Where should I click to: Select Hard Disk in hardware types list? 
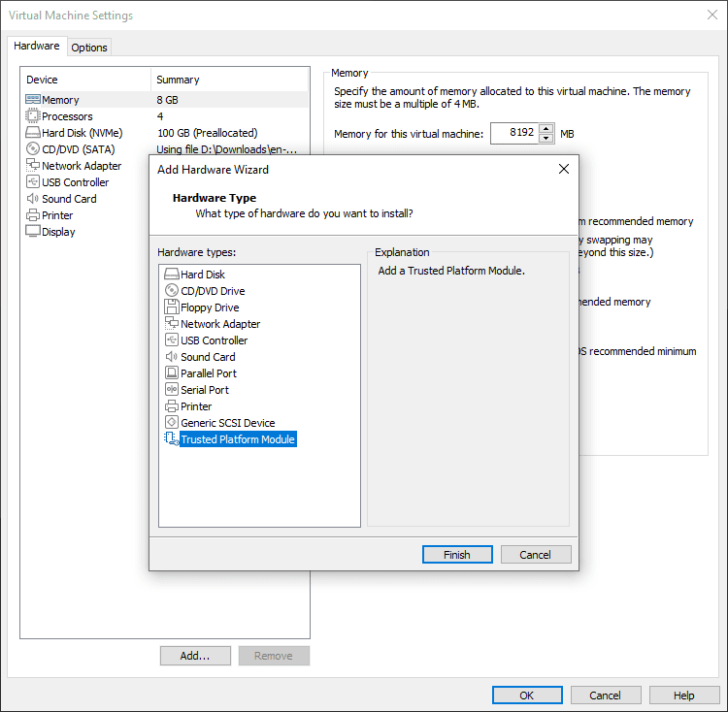click(203, 275)
